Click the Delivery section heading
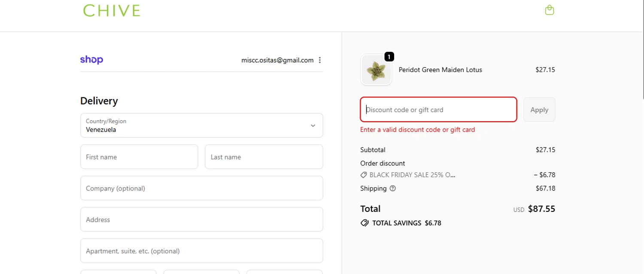This screenshot has width=644, height=274. point(99,101)
